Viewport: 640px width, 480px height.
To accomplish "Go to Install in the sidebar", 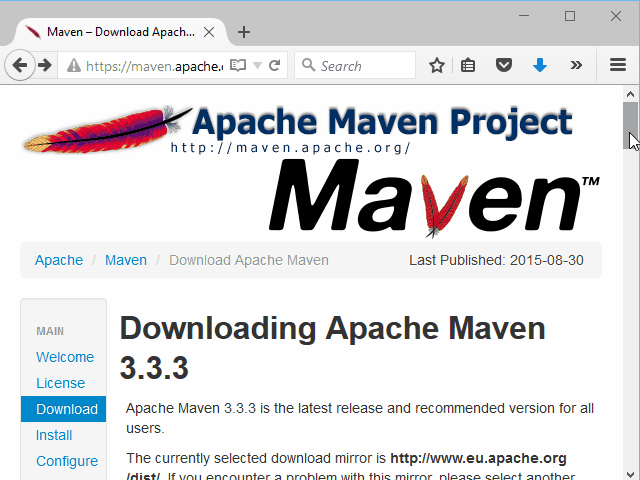I will pyautogui.click(x=54, y=435).
